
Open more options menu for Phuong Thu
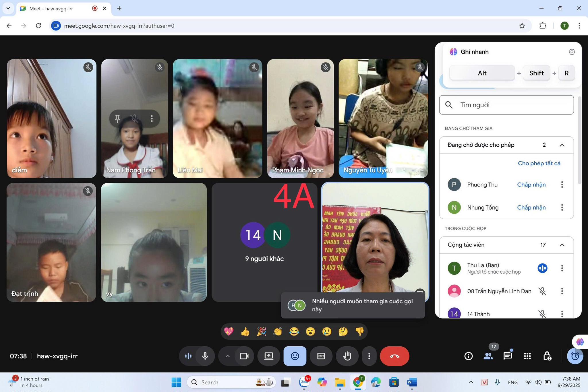pyautogui.click(x=562, y=185)
